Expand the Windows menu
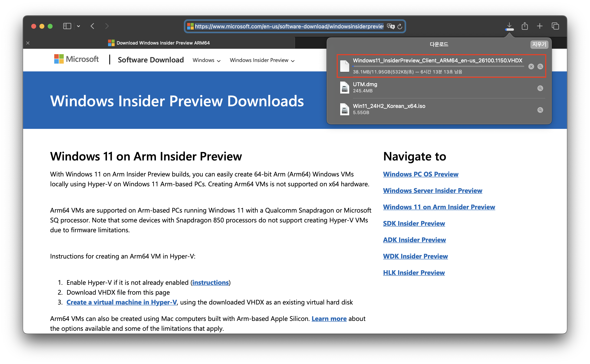590x364 pixels. point(206,60)
